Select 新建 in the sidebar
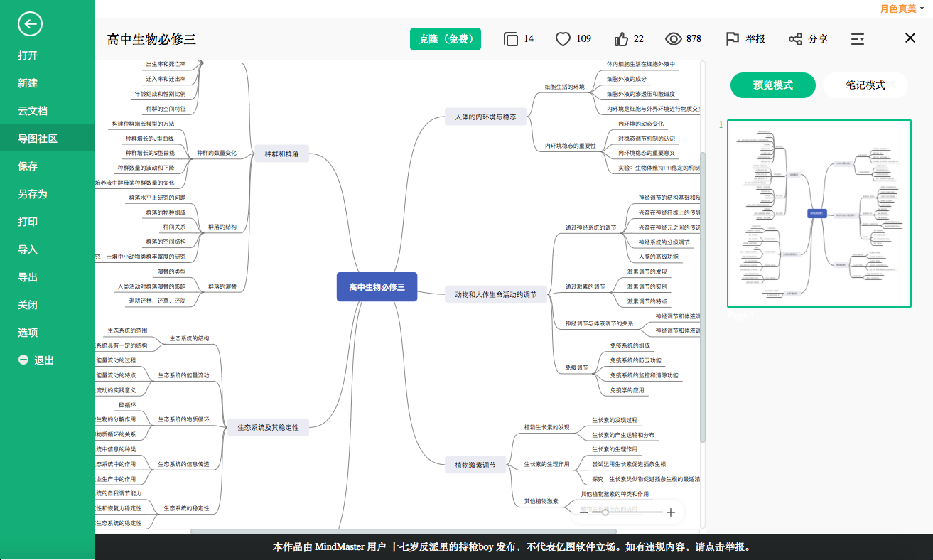Viewport: 933px width, 560px height. [x=47, y=83]
